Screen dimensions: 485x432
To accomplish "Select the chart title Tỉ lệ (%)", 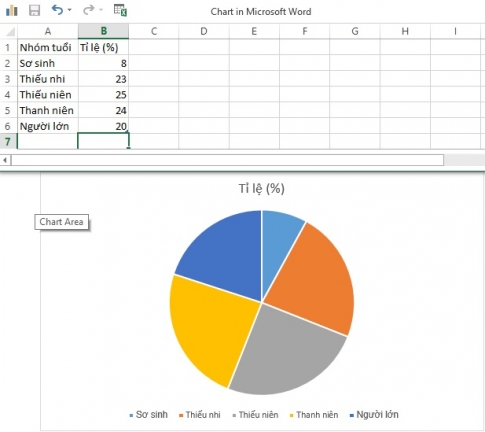I will pos(262,189).
